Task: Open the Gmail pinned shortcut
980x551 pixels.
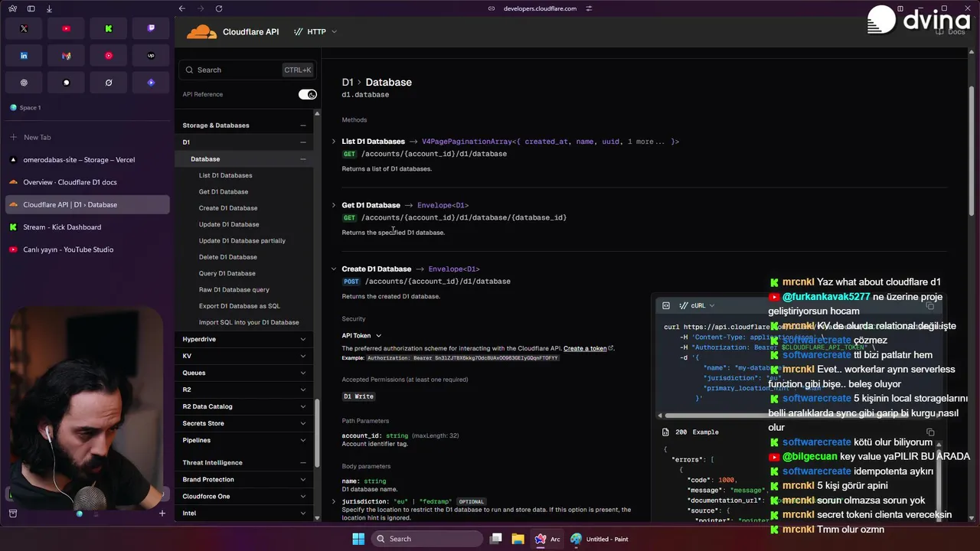Action: tap(66, 56)
